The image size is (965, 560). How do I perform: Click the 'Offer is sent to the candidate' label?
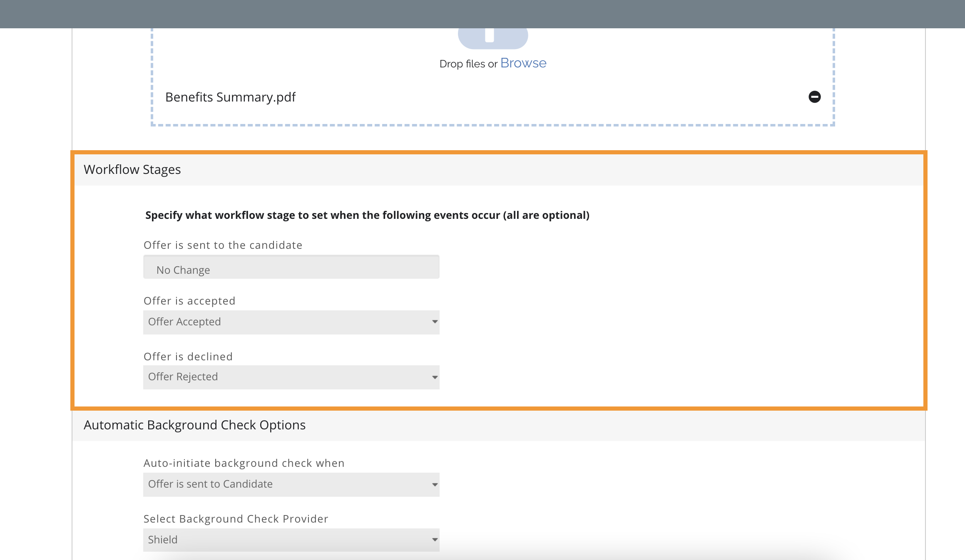[223, 245]
